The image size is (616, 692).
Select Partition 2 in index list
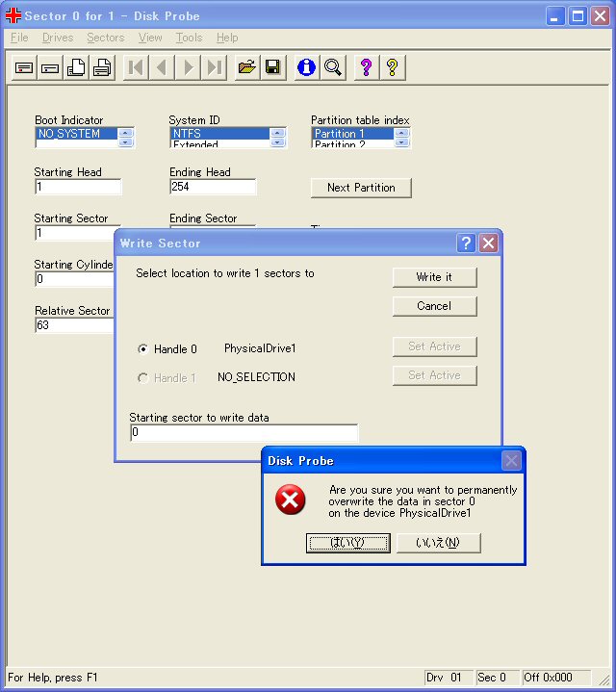coord(352,143)
